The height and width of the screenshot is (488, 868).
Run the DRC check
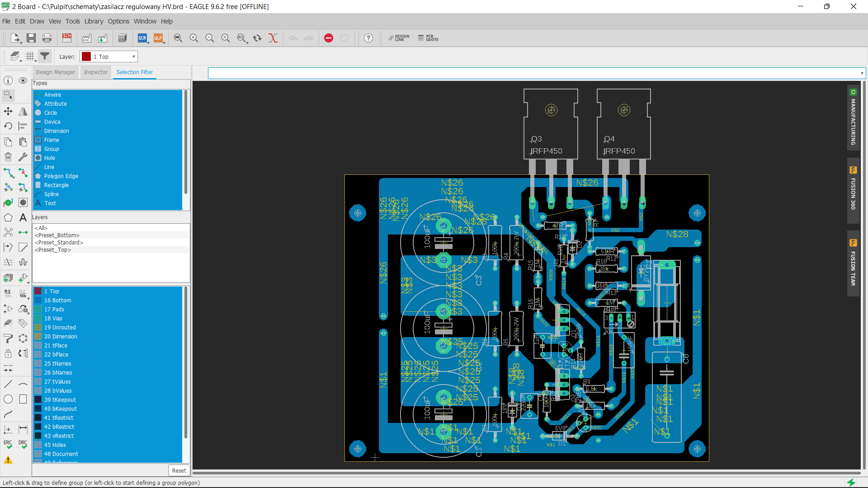click(x=23, y=445)
